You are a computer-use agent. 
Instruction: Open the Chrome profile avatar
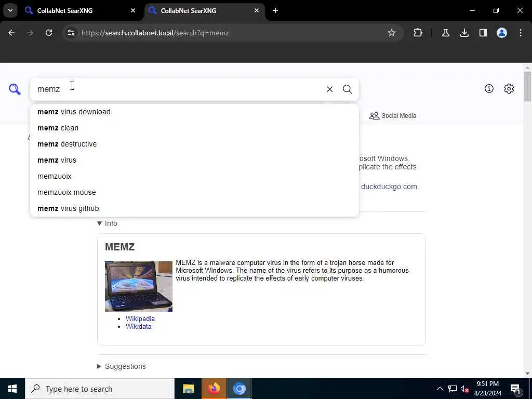(x=502, y=33)
